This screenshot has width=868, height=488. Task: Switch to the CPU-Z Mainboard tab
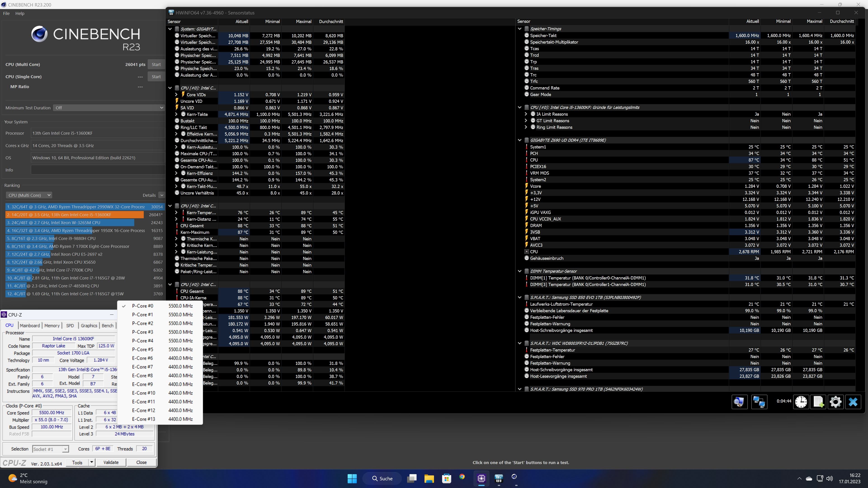[30, 325]
